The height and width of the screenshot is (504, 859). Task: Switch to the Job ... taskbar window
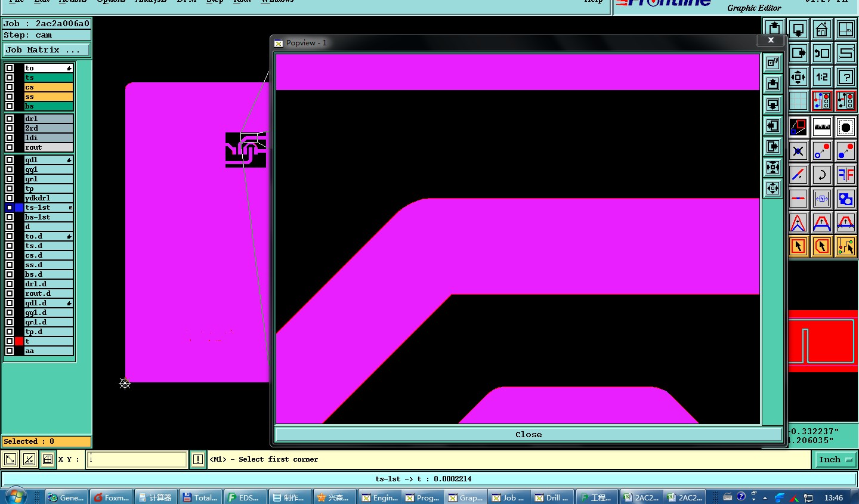509,497
